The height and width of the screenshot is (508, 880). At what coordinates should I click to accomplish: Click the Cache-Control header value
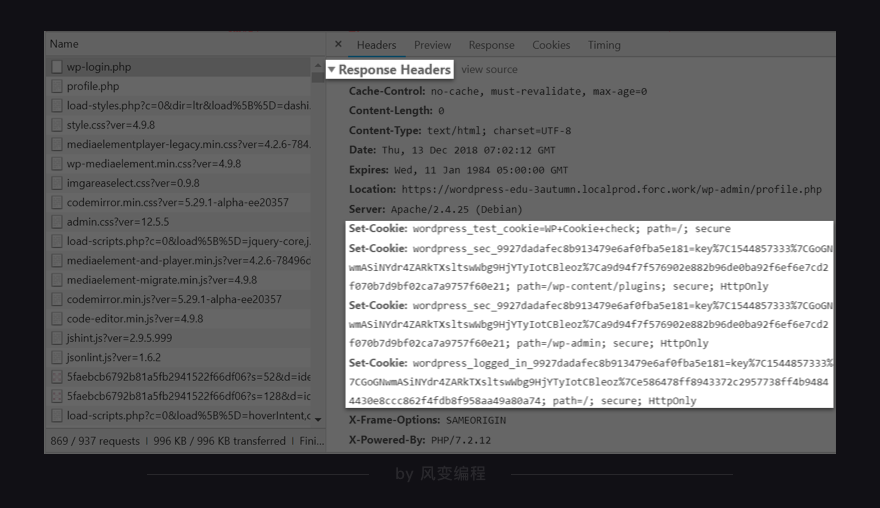[x=538, y=91]
